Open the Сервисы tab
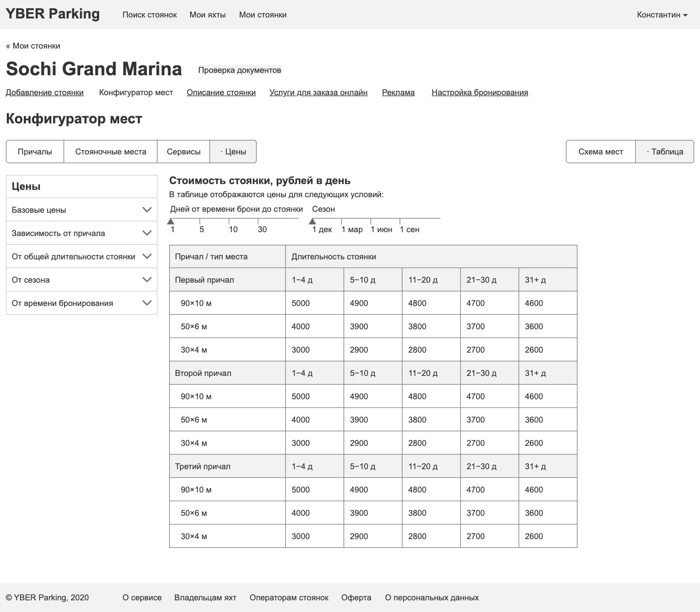The width and height of the screenshot is (700, 612). [x=183, y=152]
